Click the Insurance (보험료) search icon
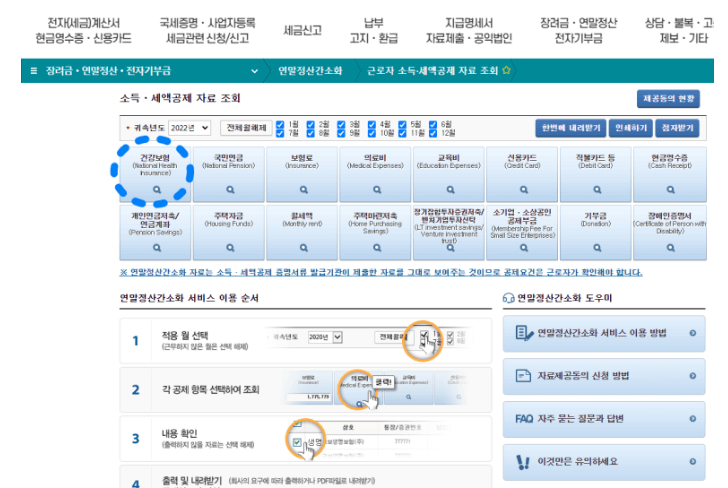Screen dimensions: 728x488 click(x=304, y=189)
